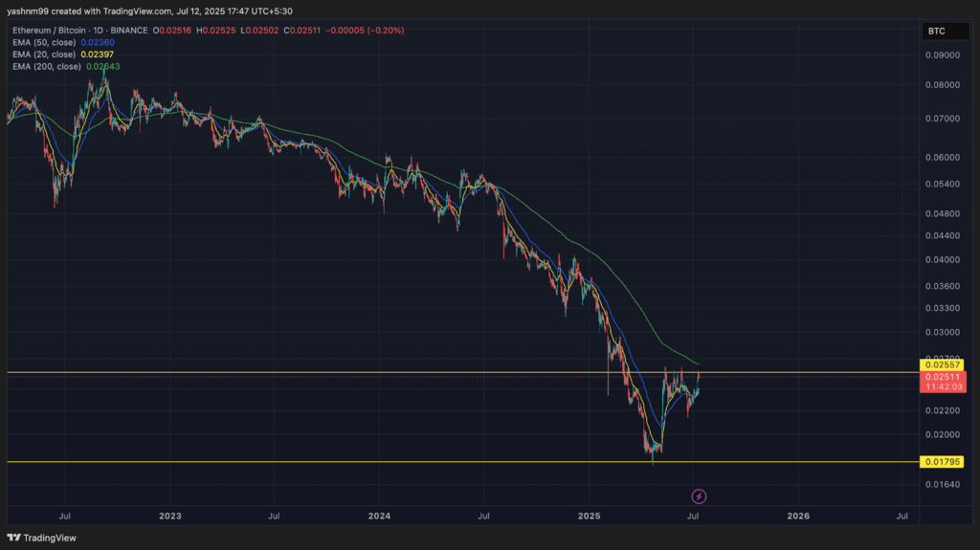Click the 0.04800 price axis label
980x550 pixels.
coord(943,213)
